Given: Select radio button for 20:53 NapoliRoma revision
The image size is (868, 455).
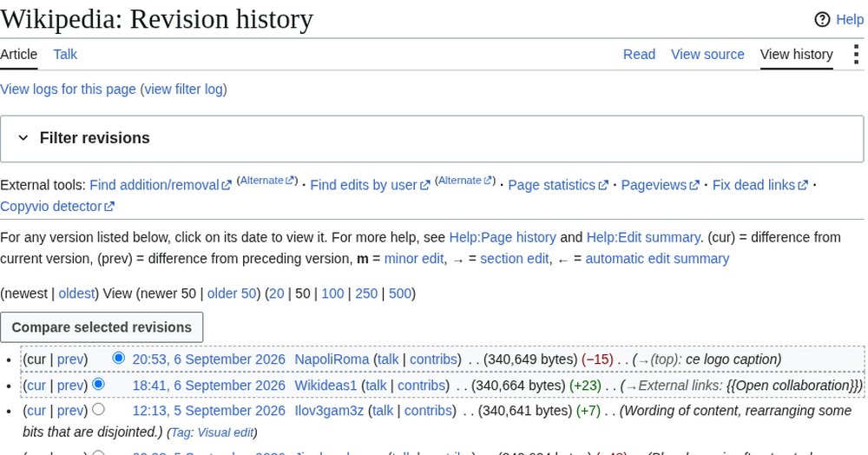Looking at the screenshot, I should [118, 358].
